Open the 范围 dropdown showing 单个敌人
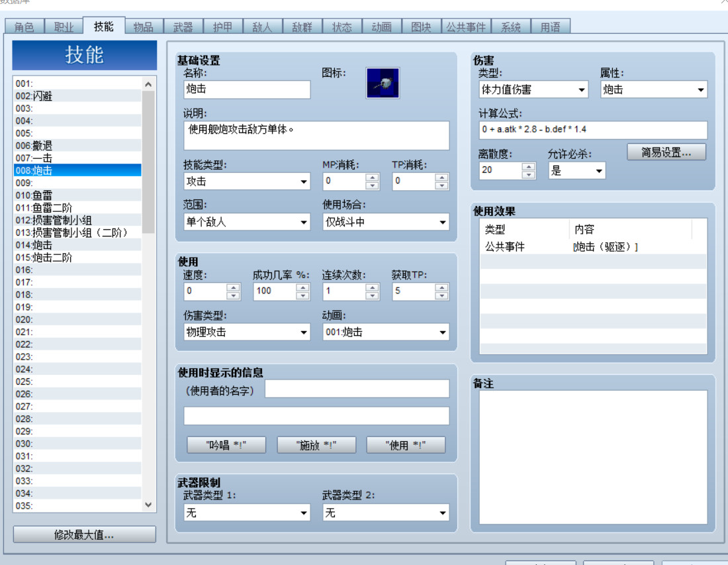The width and height of the screenshot is (728, 565). [247, 222]
